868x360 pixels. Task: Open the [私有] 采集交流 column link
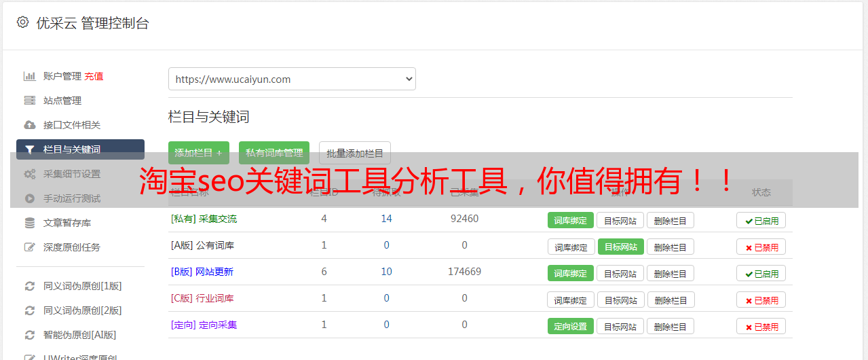tap(204, 219)
